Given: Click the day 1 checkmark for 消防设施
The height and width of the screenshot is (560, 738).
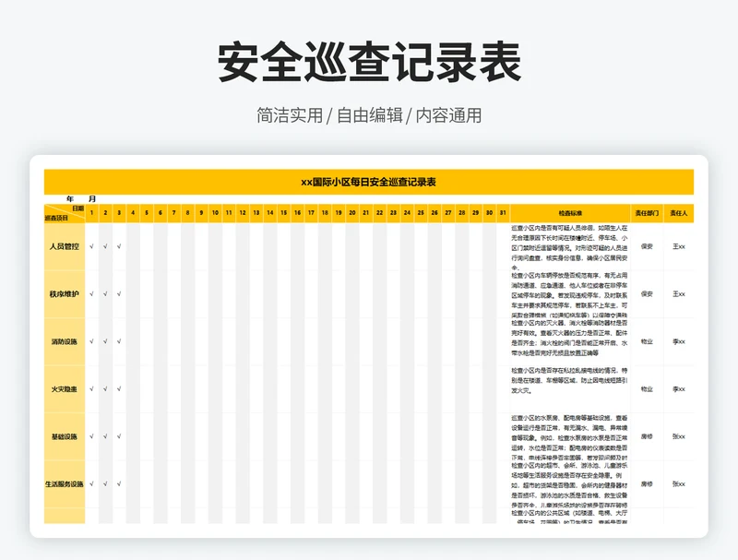Looking at the screenshot, I should 91,341.
